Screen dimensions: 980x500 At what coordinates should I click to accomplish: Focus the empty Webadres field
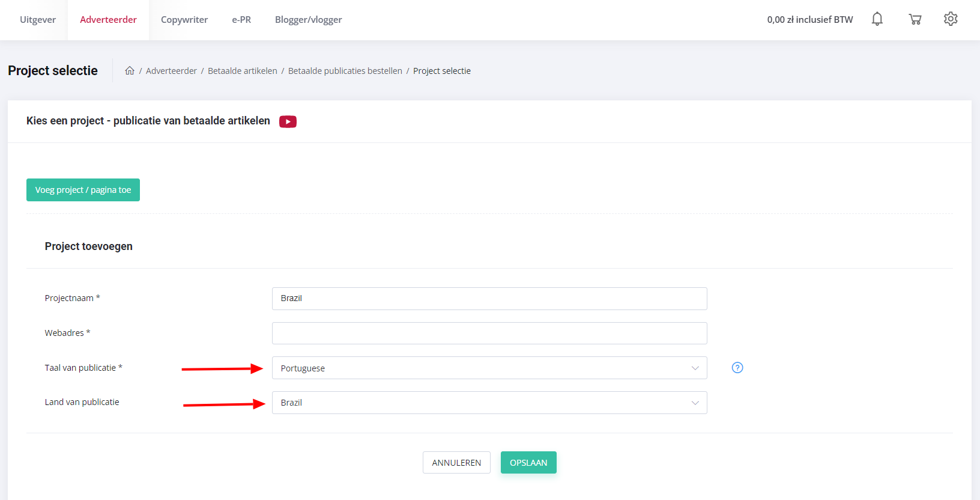(489, 333)
